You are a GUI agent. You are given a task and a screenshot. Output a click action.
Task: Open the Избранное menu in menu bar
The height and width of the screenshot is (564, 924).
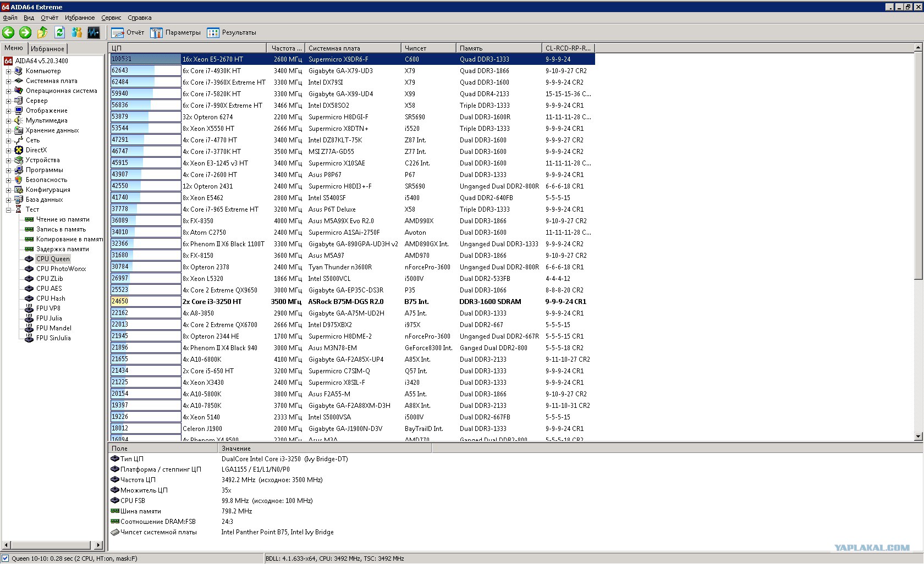click(80, 18)
